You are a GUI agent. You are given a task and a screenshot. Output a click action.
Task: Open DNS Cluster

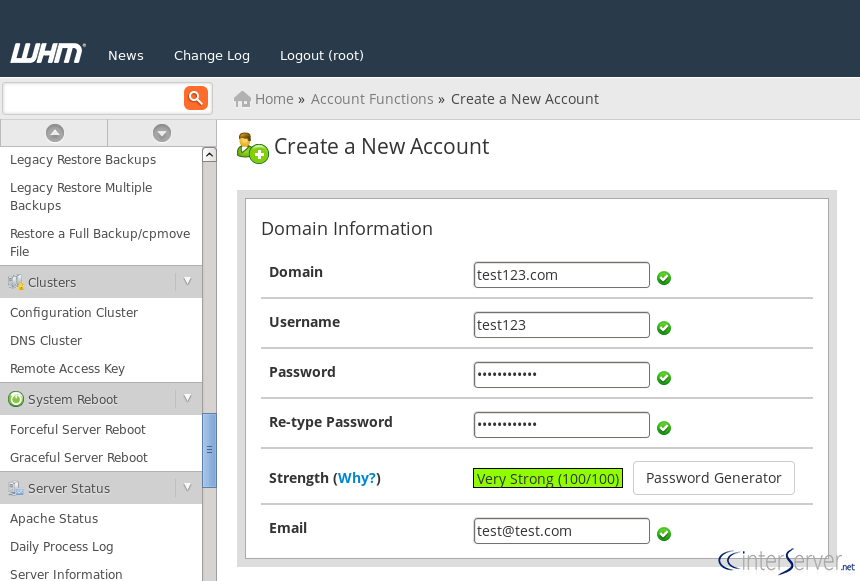(46, 341)
